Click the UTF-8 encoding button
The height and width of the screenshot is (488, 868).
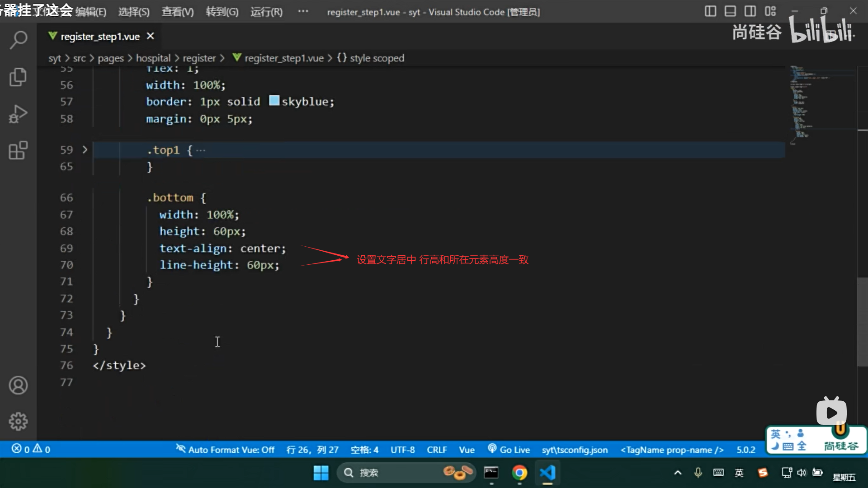[x=402, y=450]
